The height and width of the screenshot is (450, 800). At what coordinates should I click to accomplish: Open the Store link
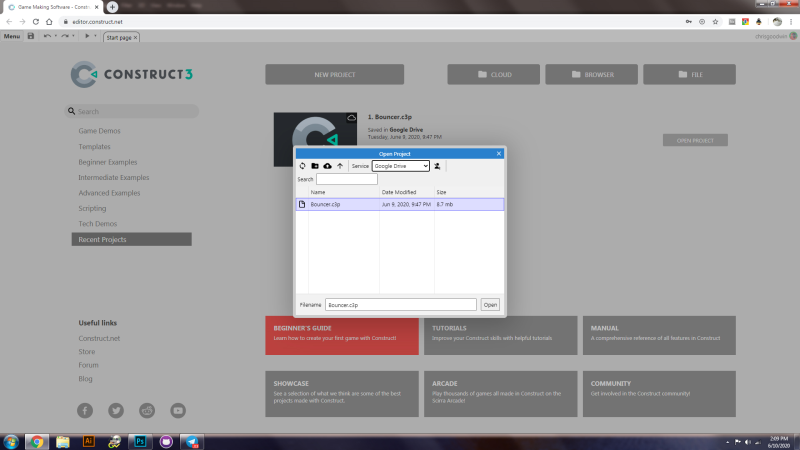pyautogui.click(x=87, y=352)
